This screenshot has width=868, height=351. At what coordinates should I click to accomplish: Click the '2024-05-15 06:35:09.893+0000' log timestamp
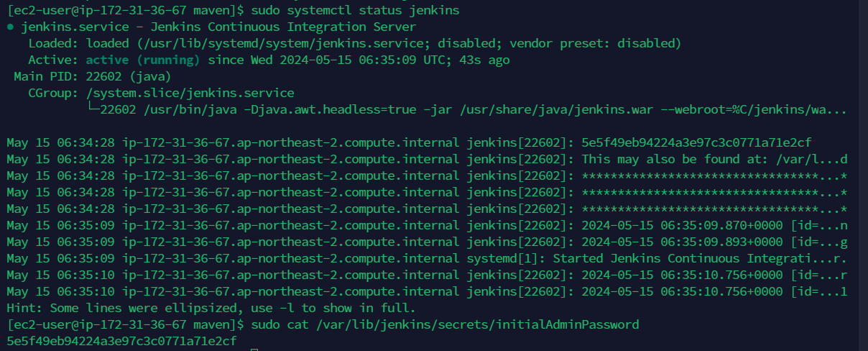[682, 242]
